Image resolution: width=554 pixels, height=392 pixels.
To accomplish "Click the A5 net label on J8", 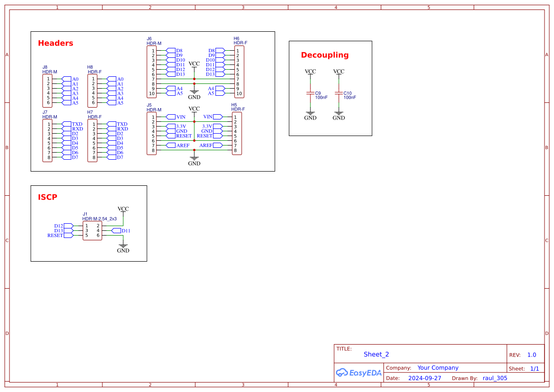I will (75, 103).
